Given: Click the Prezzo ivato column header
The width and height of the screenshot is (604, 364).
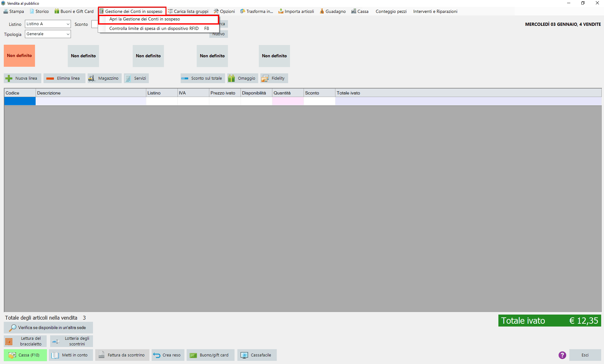Looking at the screenshot, I should [x=225, y=93].
